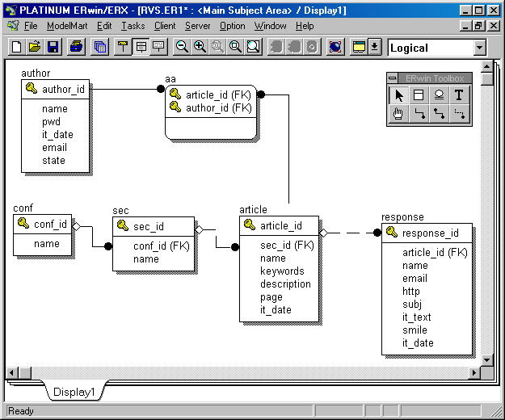Viewport: 505px width, 420px height.
Task: Select the smile attribute in response
Action: click(415, 330)
